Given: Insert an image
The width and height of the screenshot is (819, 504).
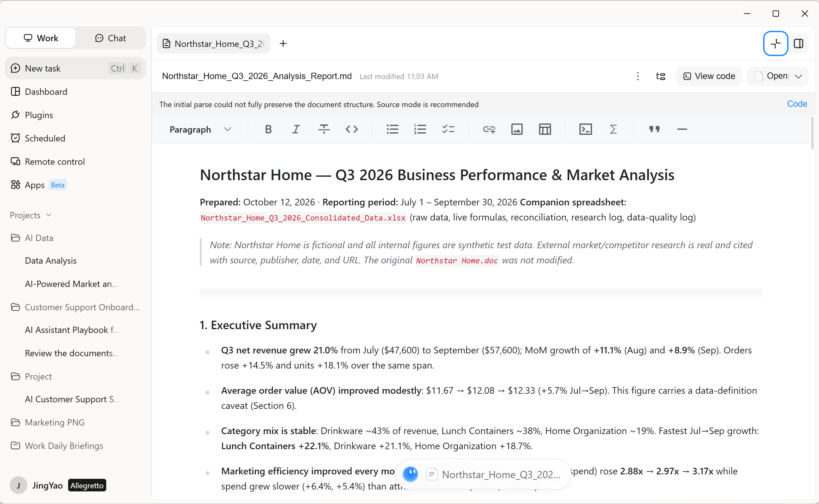Looking at the screenshot, I should pyautogui.click(x=517, y=129).
